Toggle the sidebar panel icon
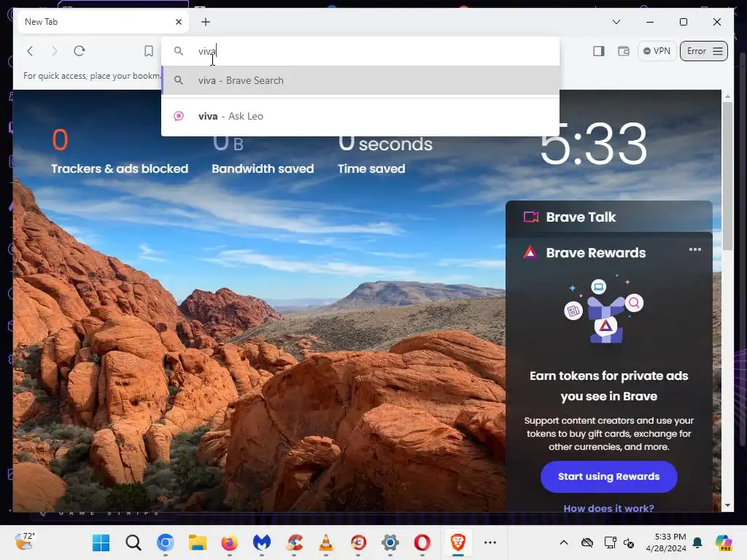Screen dimensions: 747x560 pos(599,51)
